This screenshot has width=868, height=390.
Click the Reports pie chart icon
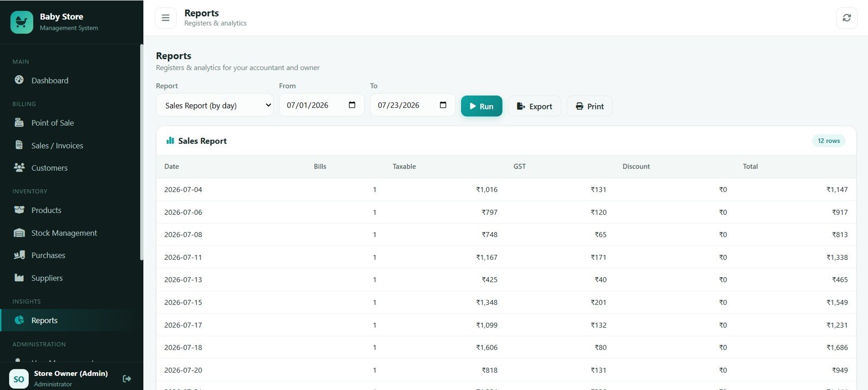19,320
